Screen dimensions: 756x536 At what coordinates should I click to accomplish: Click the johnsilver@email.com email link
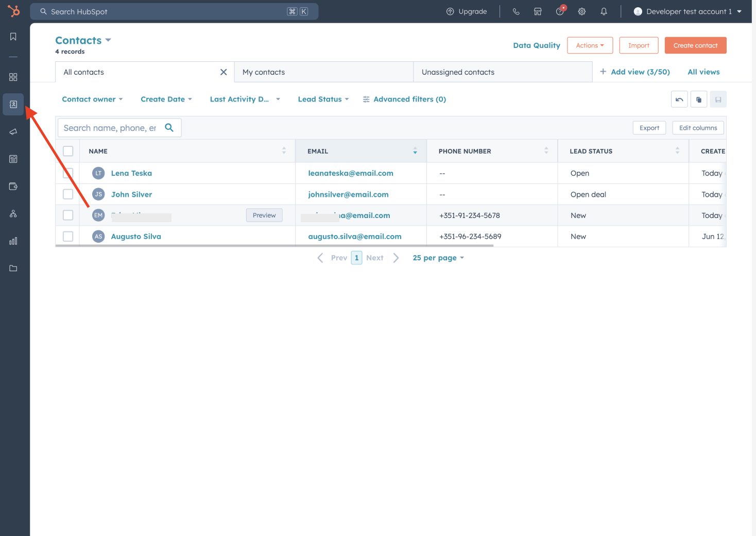click(348, 194)
